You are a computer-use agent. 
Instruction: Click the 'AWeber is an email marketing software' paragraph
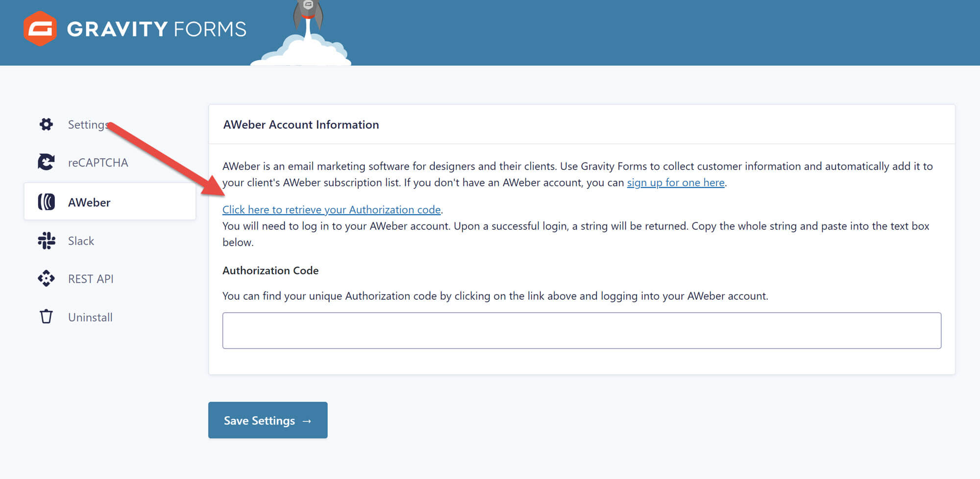pos(578,174)
